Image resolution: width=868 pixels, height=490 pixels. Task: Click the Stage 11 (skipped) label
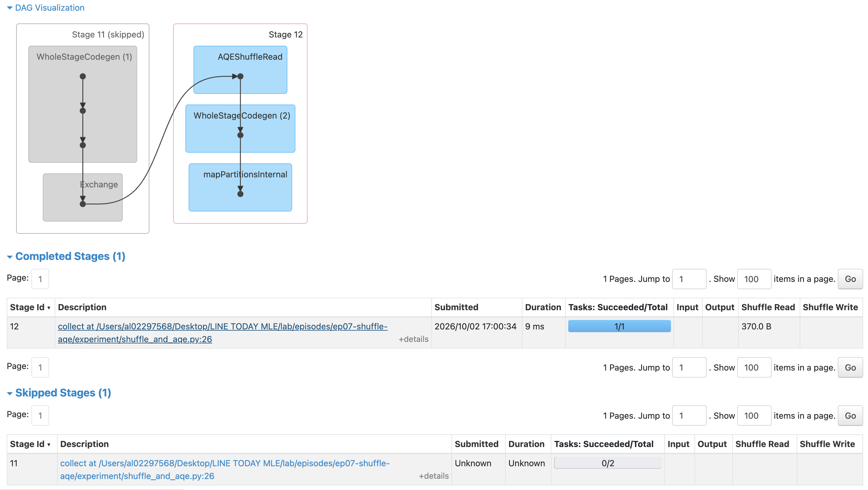click(x=108, y=34)
